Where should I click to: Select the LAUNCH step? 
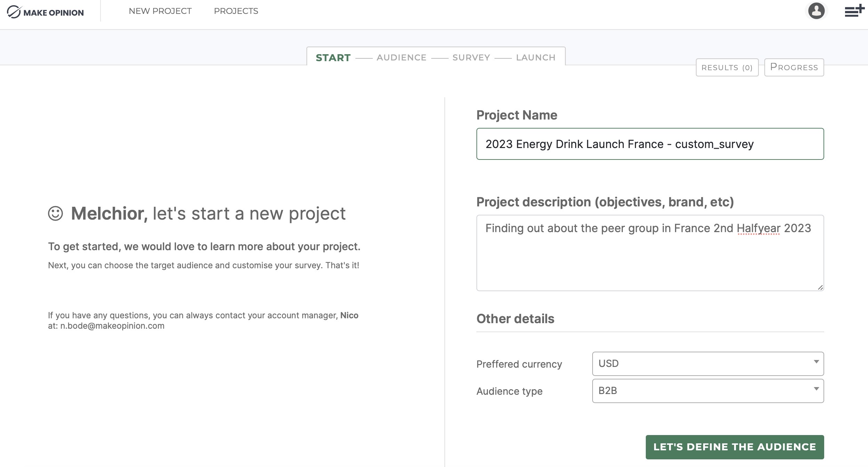point(536,57)
